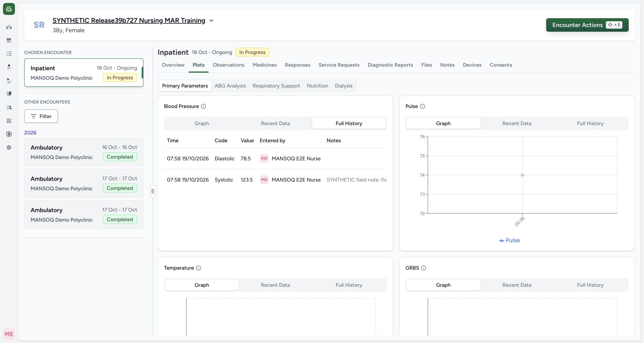Viewport: 644px width, 343px height.
Task: Switch Blood Pressure view to Graph
Action: [x=202, y=123]
